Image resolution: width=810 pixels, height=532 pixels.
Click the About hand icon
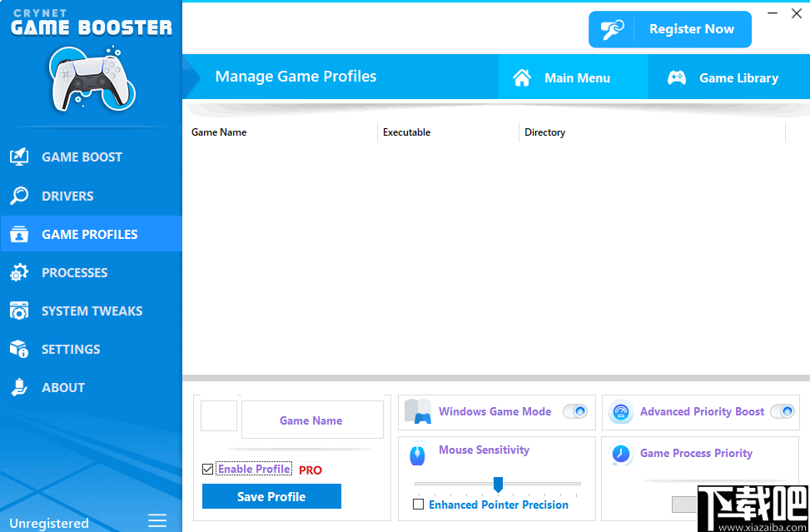pos(19,387)
